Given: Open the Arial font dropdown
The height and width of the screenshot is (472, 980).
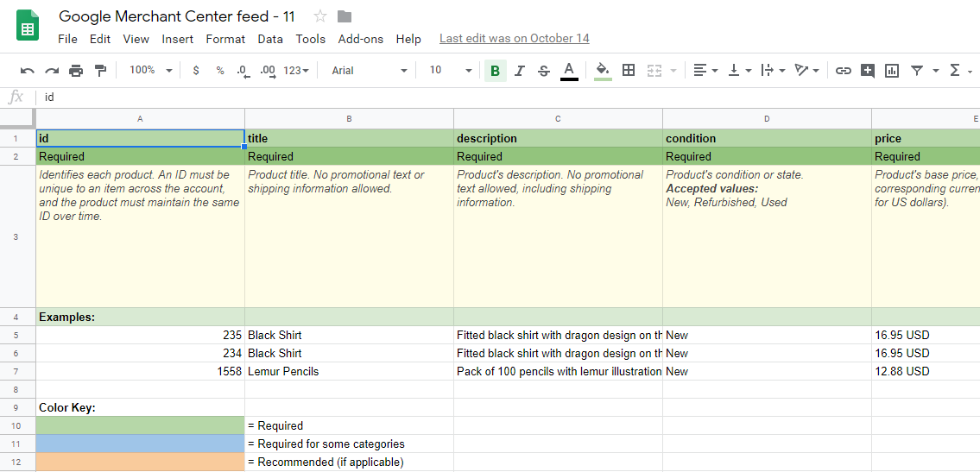Looking at the screenshot, I should click(x=369, y=71).
